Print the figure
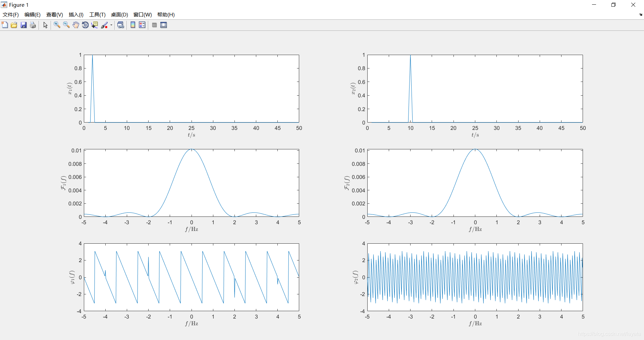The width and height of the screenshot is (644, 340). tap(33, 25)
